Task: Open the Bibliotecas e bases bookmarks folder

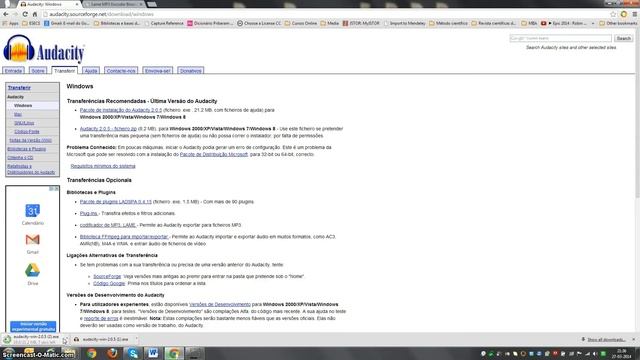Action: pyautogui.click(x=117, y=23)
